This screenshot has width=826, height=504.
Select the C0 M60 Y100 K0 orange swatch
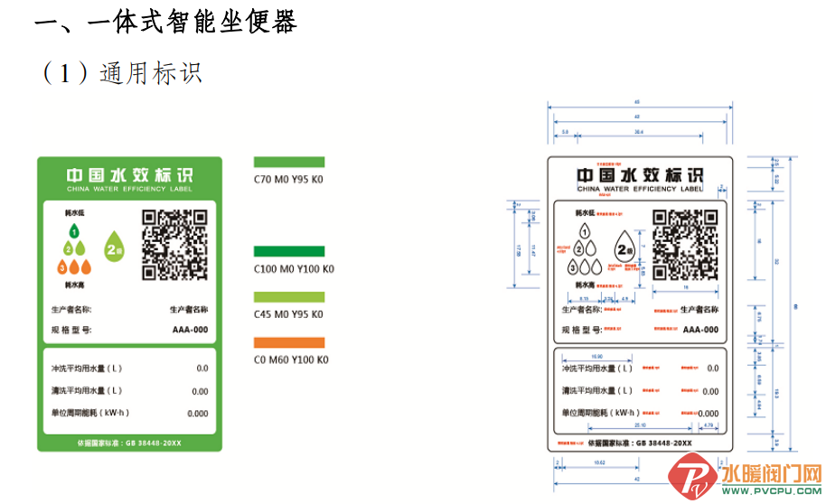(x=289, y=343)
